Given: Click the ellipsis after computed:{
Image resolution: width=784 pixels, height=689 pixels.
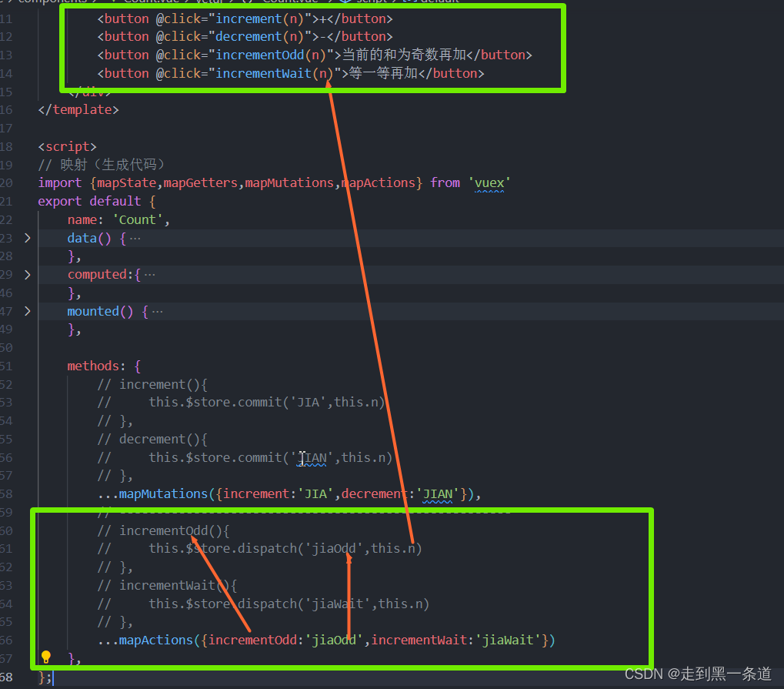Looking at the screenshot, I should coord(149,275).
